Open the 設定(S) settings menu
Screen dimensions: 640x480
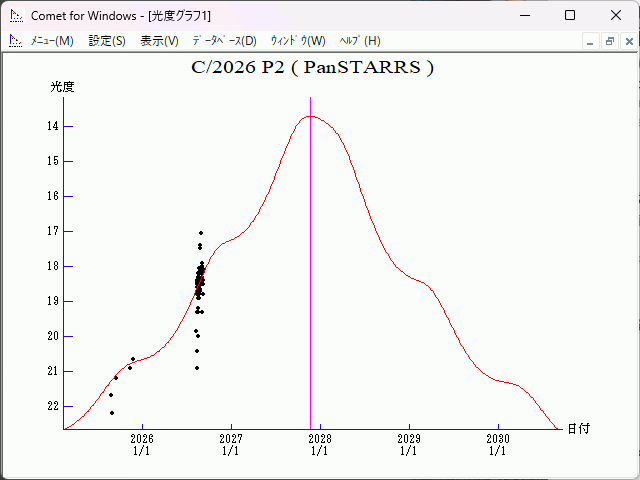click(x=107, y=41)
